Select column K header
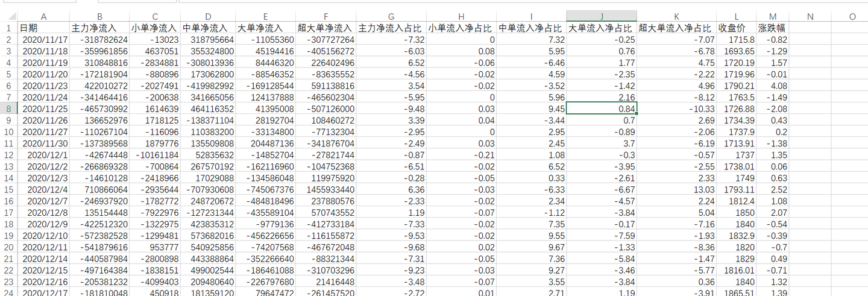The width and height of the screenshot is (868, 296). coord(676,16)
